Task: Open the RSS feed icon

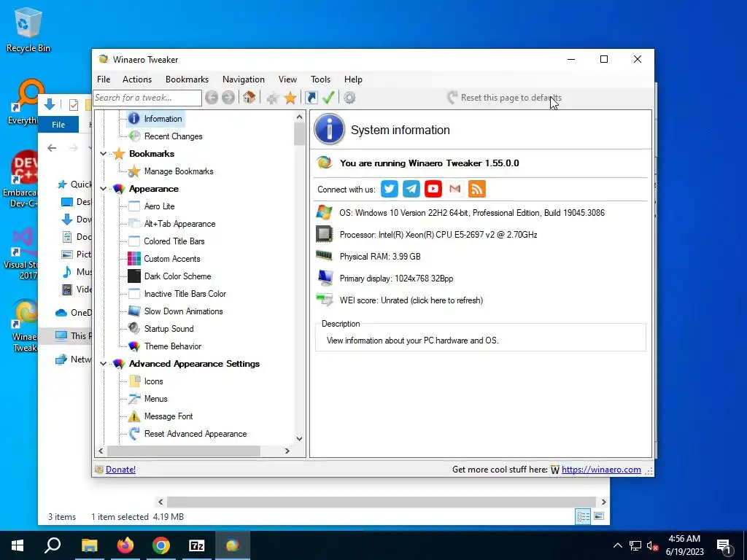Action: (477, 189)
